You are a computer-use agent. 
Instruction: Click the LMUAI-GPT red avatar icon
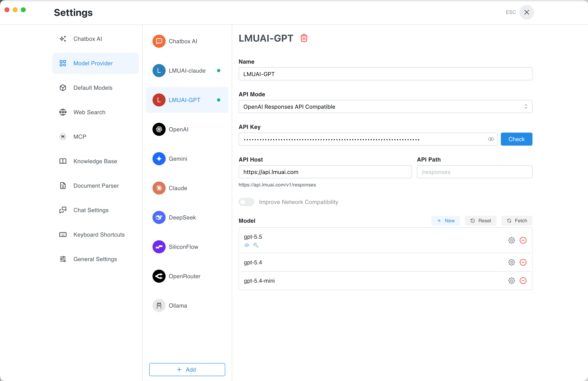[x=159, y=100]
